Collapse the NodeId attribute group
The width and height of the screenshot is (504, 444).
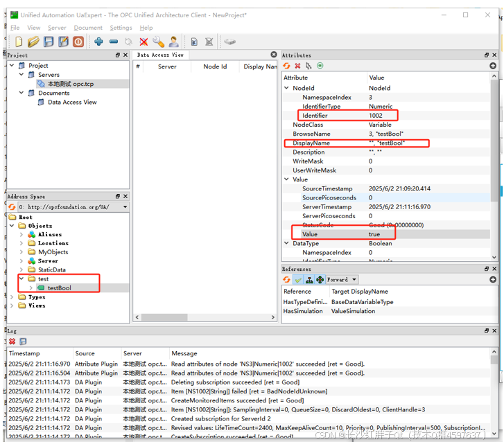tap(287, 89)
